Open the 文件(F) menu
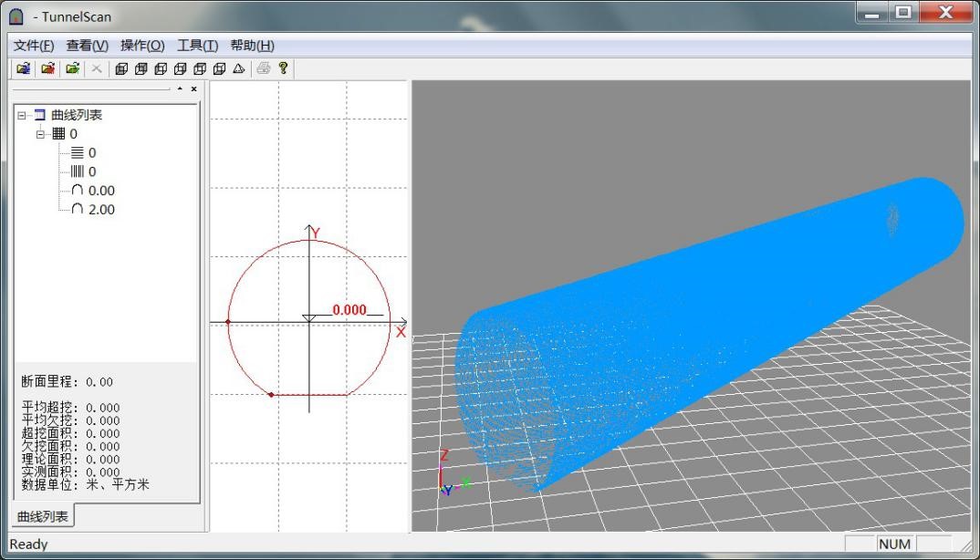 click(x=34, y=46)
